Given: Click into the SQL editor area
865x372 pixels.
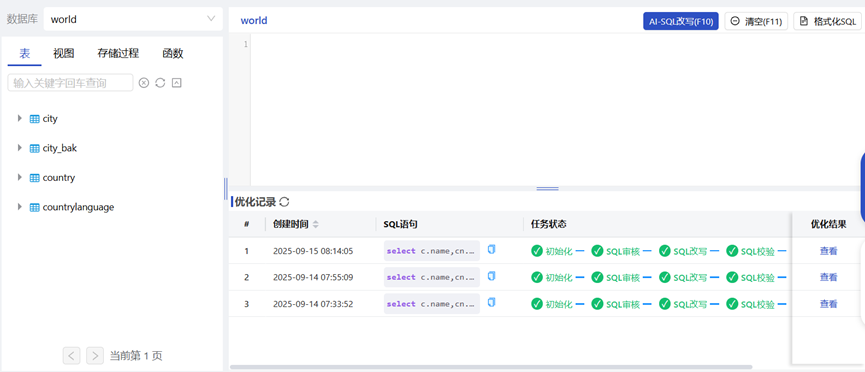Looking at the screenshot, I should click(x=557, y=109).
